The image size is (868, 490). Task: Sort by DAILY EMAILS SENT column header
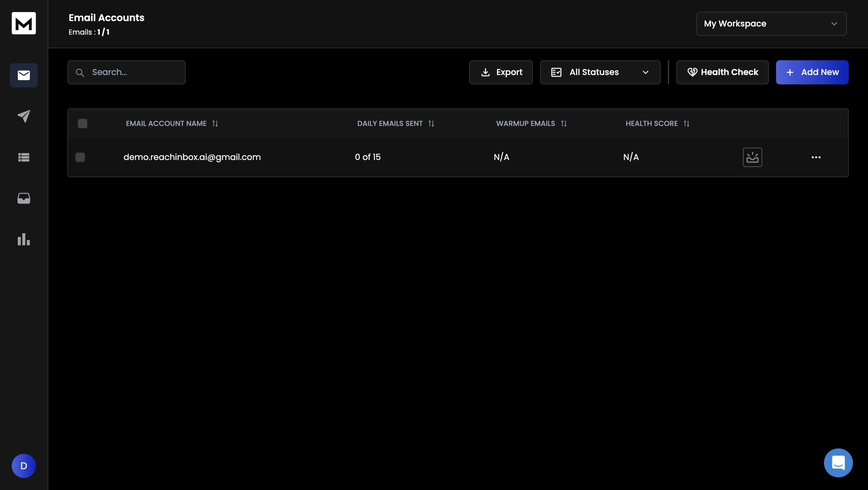pos(431,123)
